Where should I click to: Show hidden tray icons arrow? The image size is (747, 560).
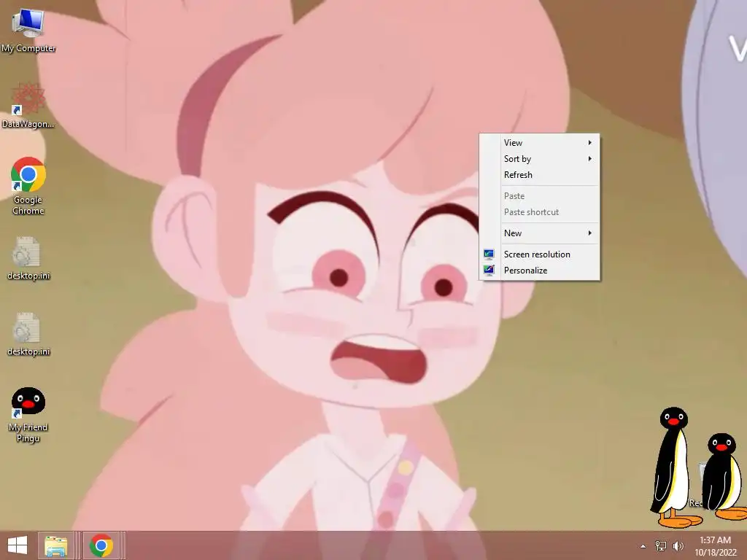(x=643, y=546)
